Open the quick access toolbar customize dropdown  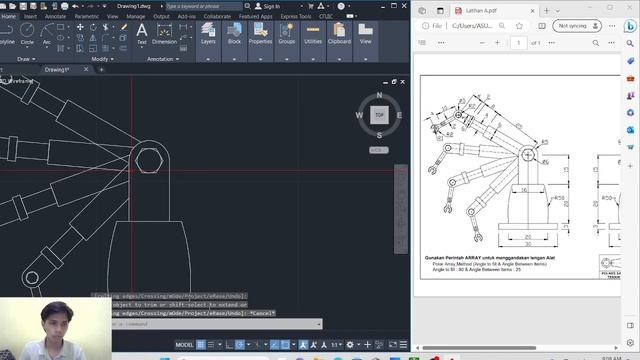pyautogui.click(x=104, y=6)
